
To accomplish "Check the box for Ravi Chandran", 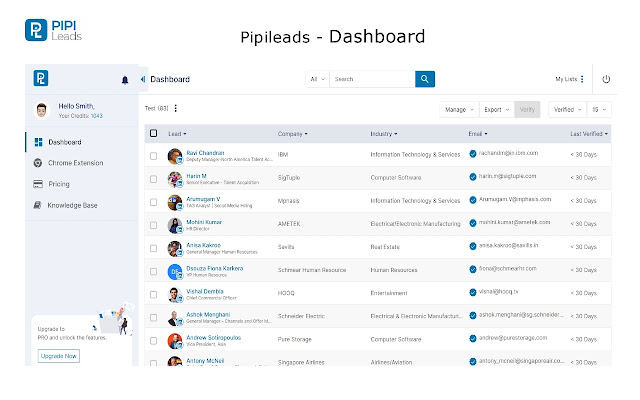I will click(153, 155).
